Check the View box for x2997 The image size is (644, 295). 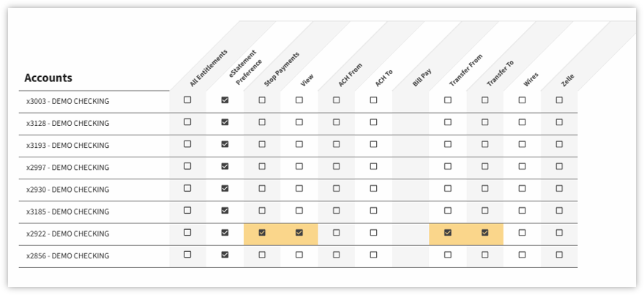point(299,166)
